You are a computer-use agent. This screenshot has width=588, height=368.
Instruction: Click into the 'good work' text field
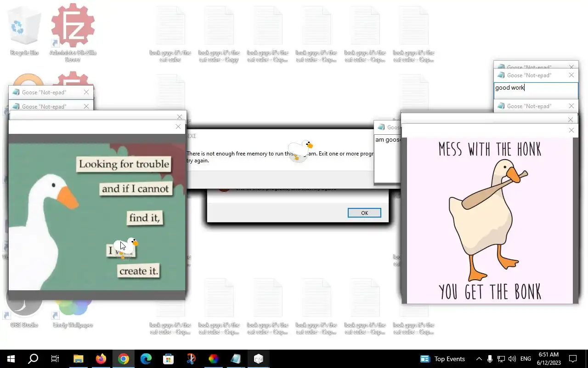coord(536,90)
